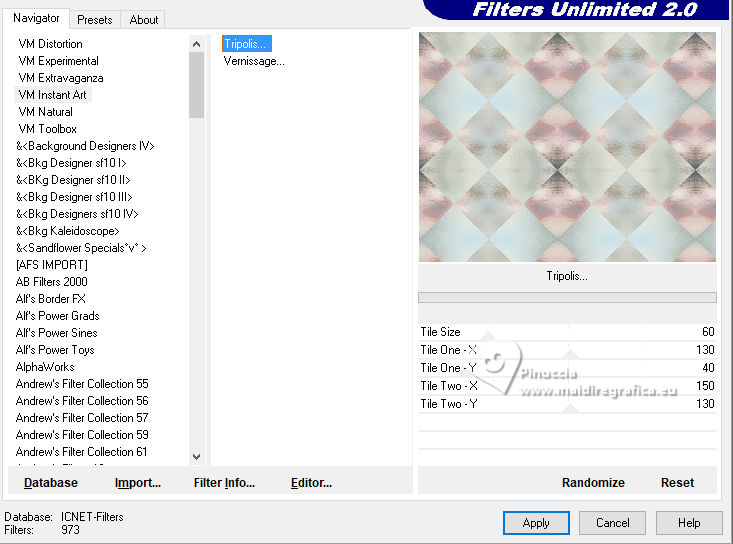Adjust the Tile Size slider
Image resolution: width=733 pixels, height=544 pixels.
(x=567, y=332)
